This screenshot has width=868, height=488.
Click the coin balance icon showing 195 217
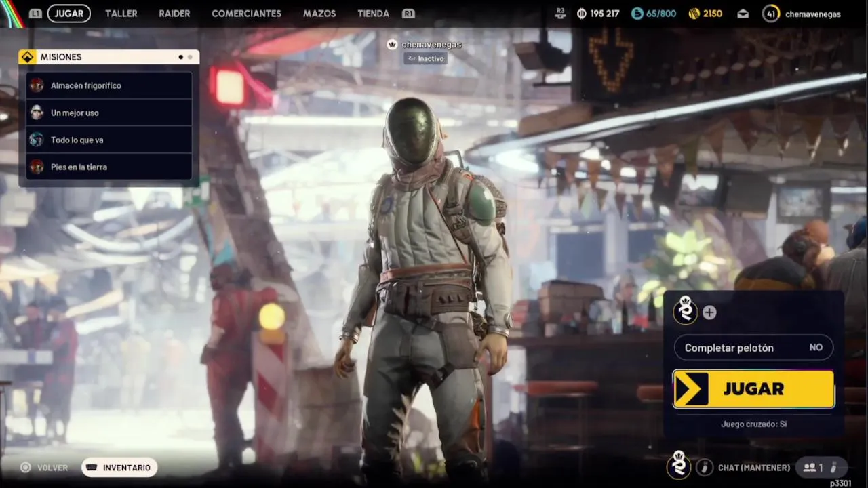(x=582, y=14)
